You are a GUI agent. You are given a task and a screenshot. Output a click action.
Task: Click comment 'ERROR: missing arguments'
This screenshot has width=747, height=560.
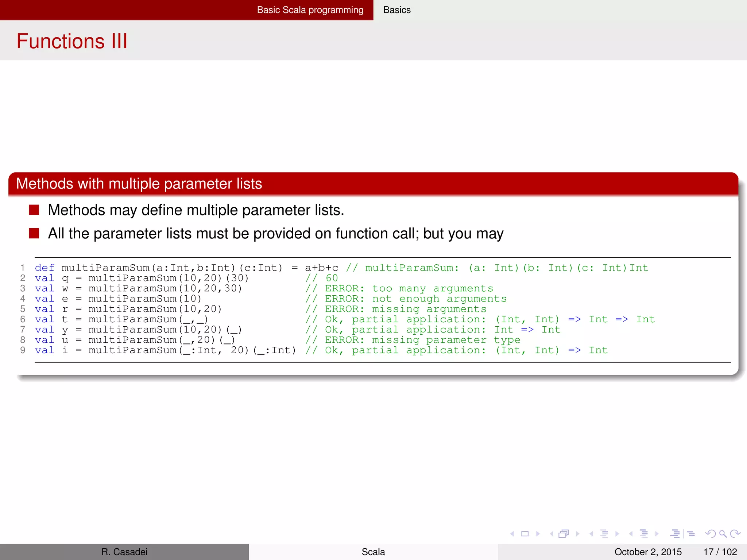(406, 309)
